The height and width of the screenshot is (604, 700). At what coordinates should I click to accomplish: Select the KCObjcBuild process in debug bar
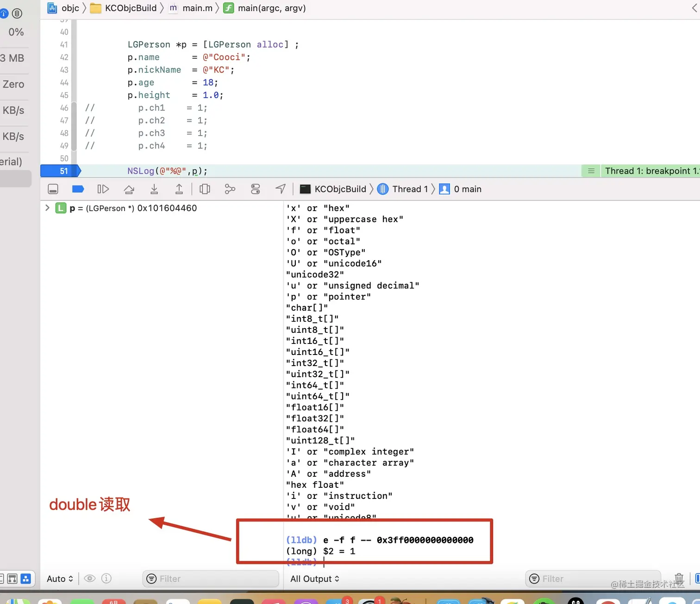coord(333,189)
